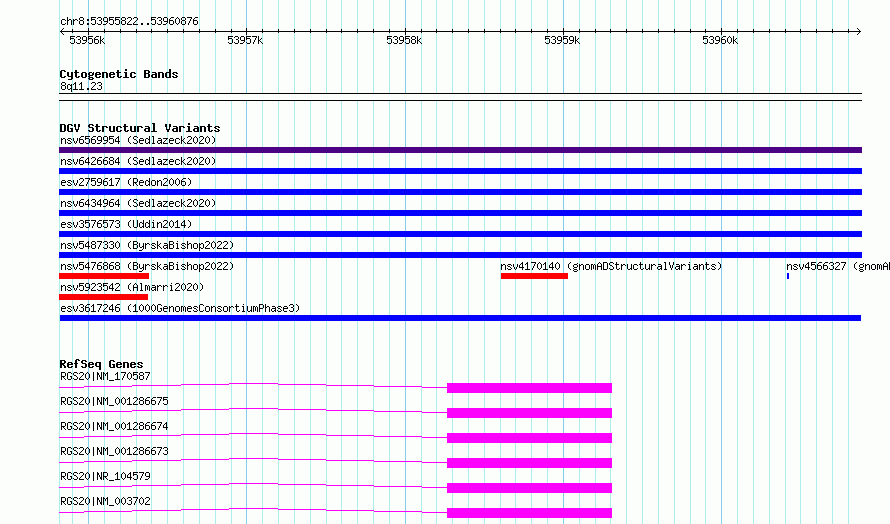The image size is (890, 524).
Task: Click the blue bar under esv3576573
Action: (460, 234)
